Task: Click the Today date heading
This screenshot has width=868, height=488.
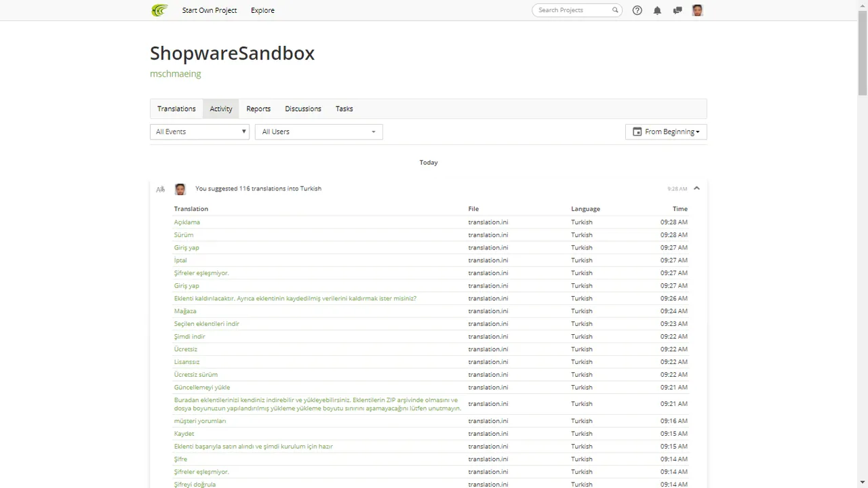Action: 429,163
